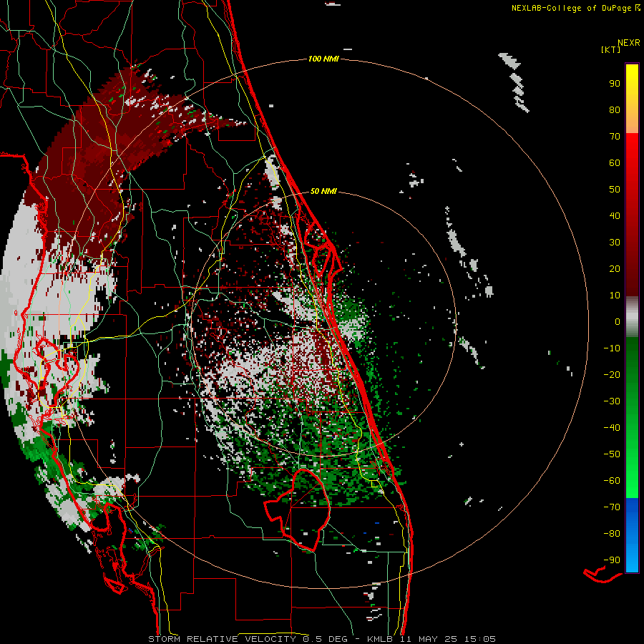Click the 11 MAY 25 date text
Screen dimensions: 644x644
point(429,639)
